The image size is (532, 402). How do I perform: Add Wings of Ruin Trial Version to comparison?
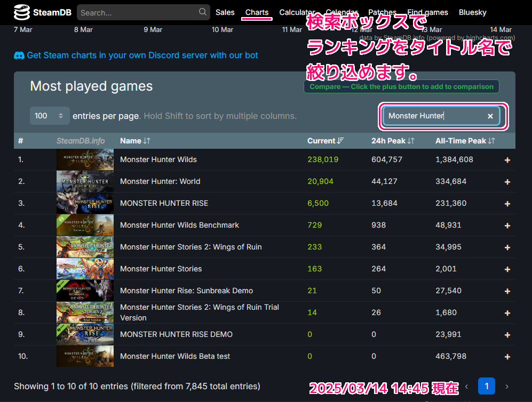[507, 313]
